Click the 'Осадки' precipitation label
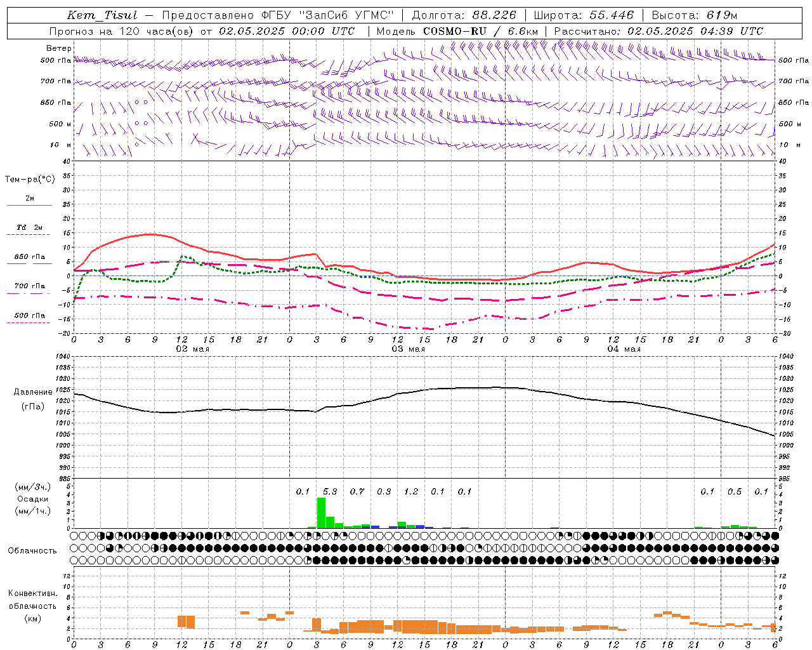The width and height of the screenshot is (812, 650). pos(32,499)
